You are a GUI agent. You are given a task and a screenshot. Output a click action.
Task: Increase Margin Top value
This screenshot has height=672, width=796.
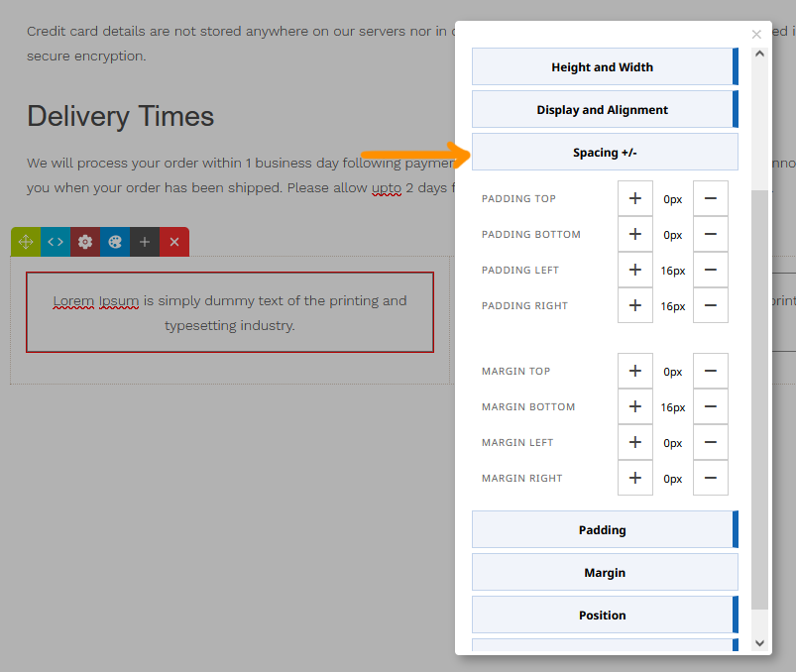(x=634, y=372)
